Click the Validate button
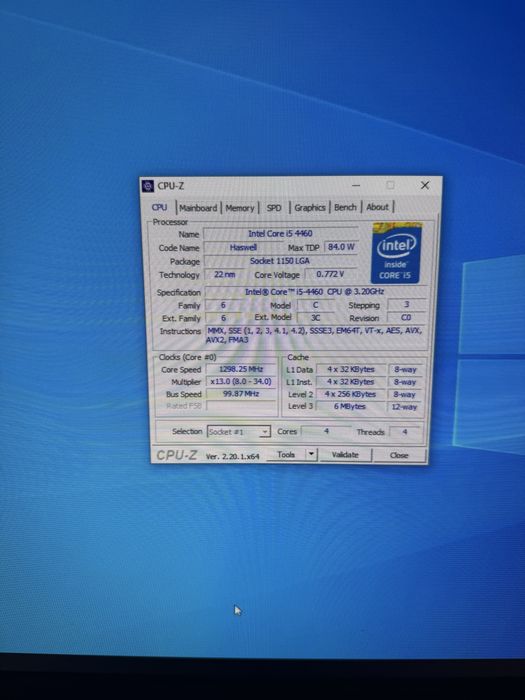Image resolution: width=525 pixels, height=700 pixels. [345, 454]
